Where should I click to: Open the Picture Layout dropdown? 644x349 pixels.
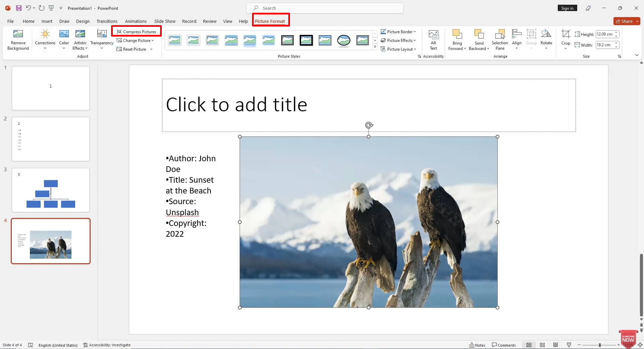[398, 49]
